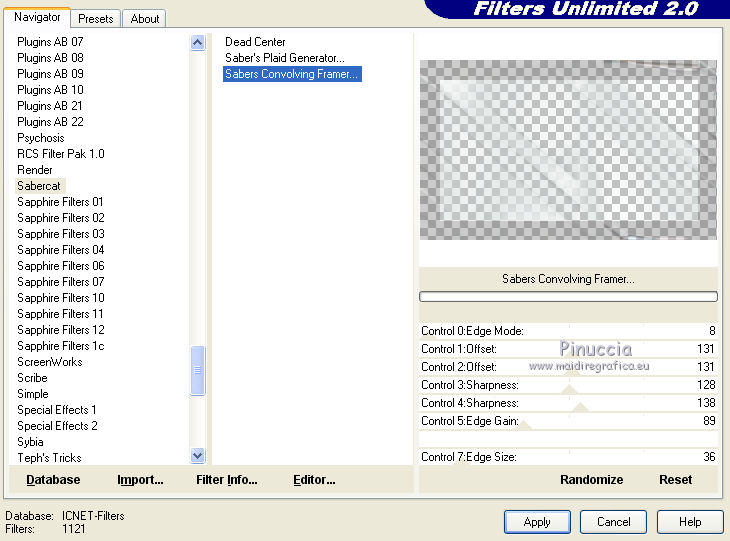Select Sapphire Filters 03
The height and width of the screenshot is (541, 730).
pos(61,234)
